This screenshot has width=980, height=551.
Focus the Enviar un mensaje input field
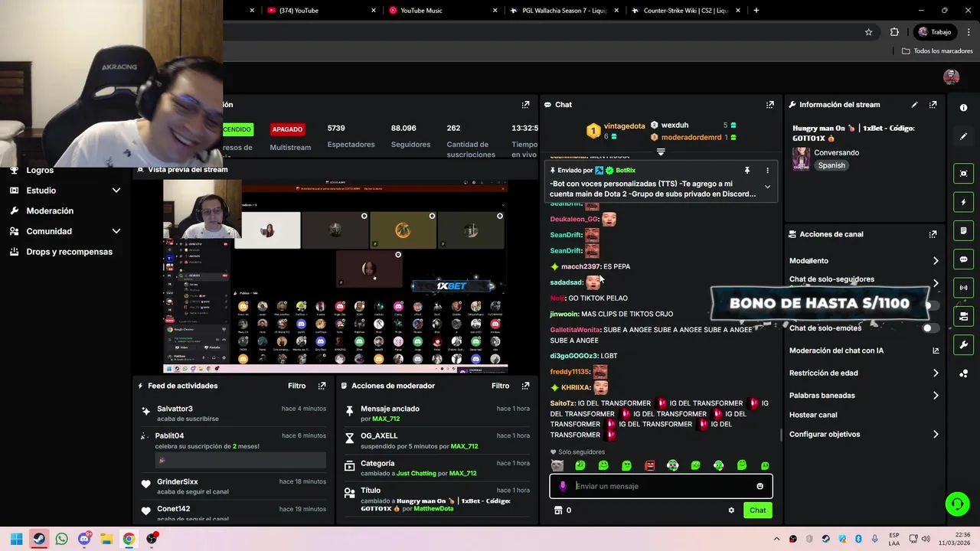pyautogui.click(x=661, y=486)
